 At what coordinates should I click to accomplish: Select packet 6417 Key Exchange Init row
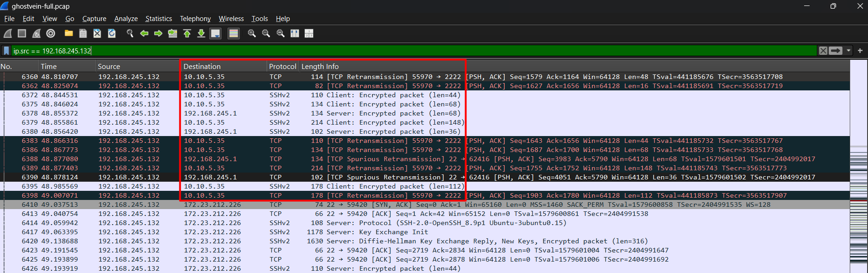pyautogui.click(x=425, y=232)
